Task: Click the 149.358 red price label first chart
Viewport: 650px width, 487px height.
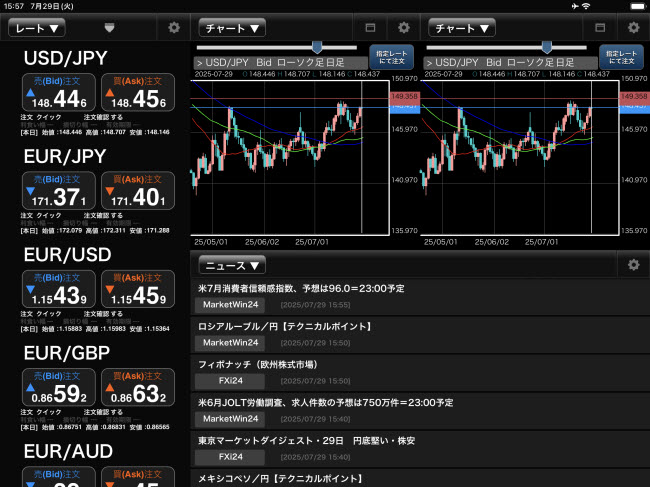Action: tap(404, 96)
